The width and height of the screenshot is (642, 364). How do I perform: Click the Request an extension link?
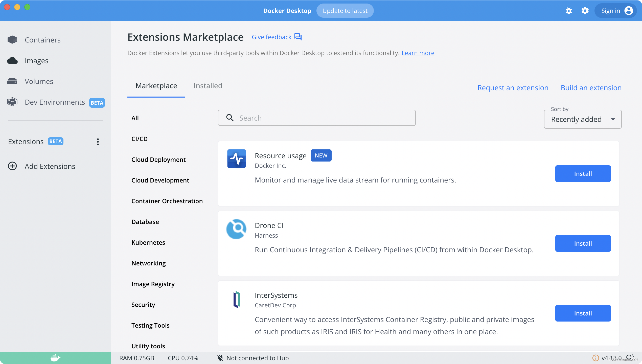(513, 87)
